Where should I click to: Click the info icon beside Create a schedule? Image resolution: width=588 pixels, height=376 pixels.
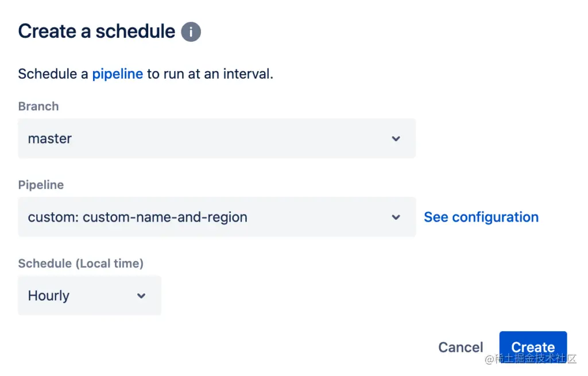(x=191, y=32)
